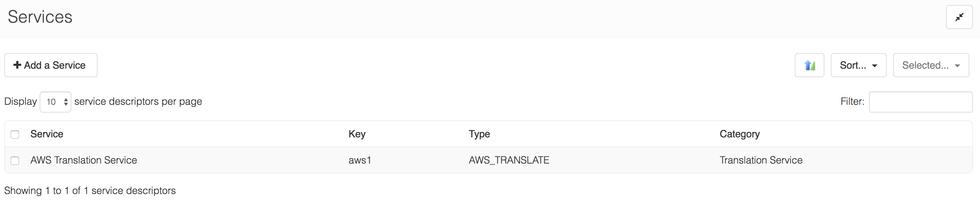
Task: Click the Type column header
Action: pyautogui.click(x=479, y=134)
